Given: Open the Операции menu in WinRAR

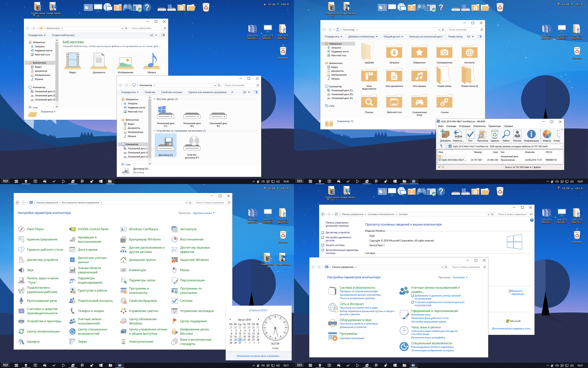Looking at the screenshot, I should click(464, 126).
